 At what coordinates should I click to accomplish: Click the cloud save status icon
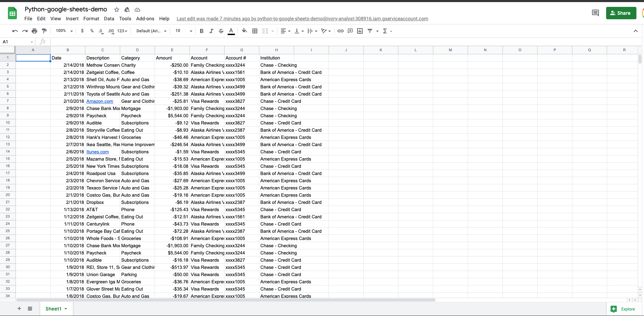[137, 10]
